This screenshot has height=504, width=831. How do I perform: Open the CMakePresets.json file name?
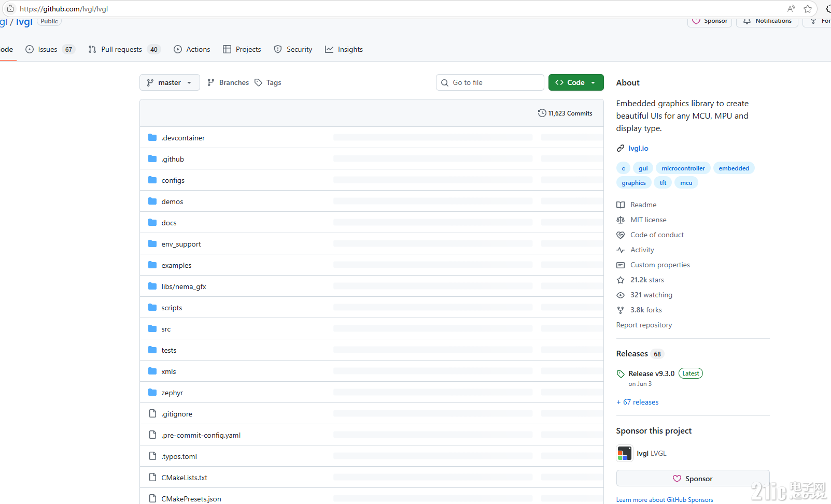coord(191,499)
